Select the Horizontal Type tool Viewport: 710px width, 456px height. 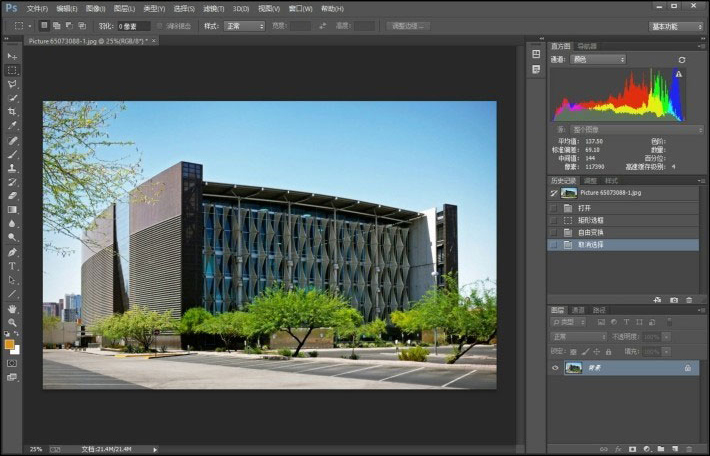(12, 266)
